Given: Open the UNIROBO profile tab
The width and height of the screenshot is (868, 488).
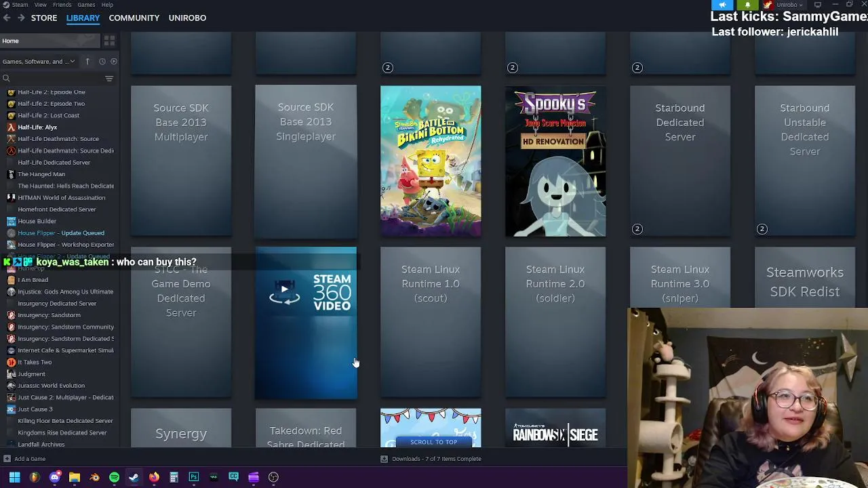Looking at the screenshot, I should (187, 18).
